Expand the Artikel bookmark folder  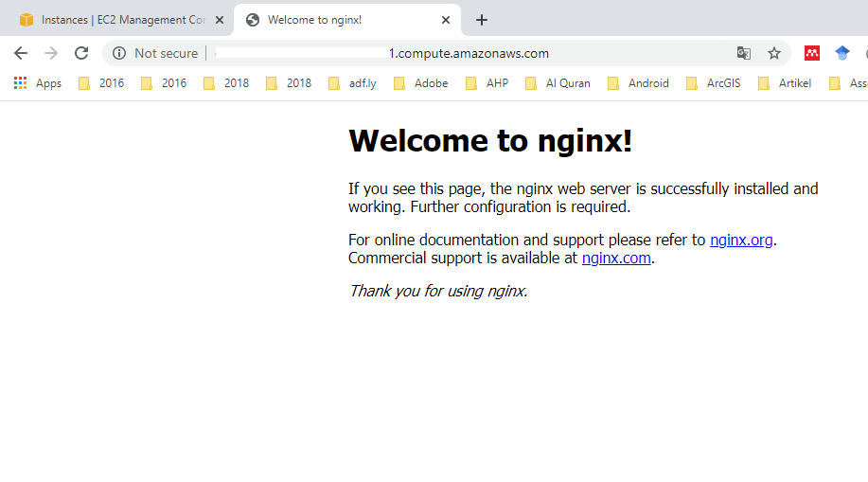tap(785, 83)
